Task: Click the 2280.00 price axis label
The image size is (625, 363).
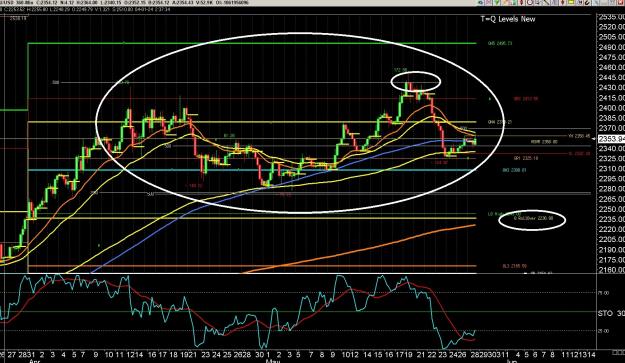Action: click(611, 189)
